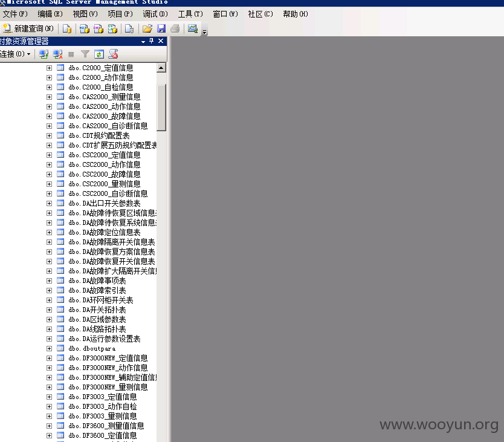Expand dbo.DA出口开关参数表 node
The image size is (504, 442).
point(49,203)
